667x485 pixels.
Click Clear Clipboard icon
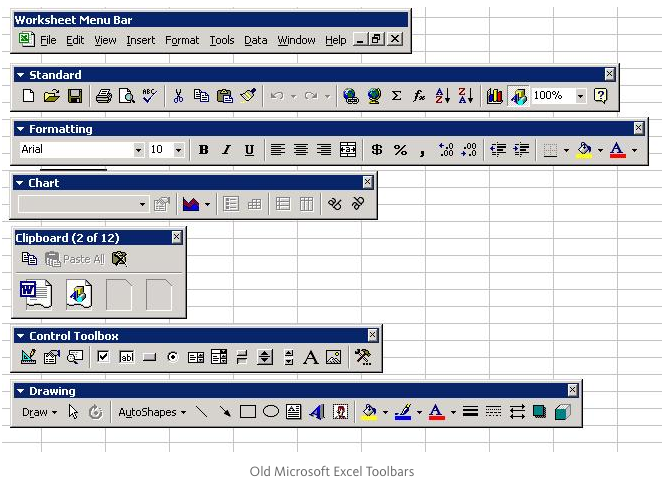[119, 259]
